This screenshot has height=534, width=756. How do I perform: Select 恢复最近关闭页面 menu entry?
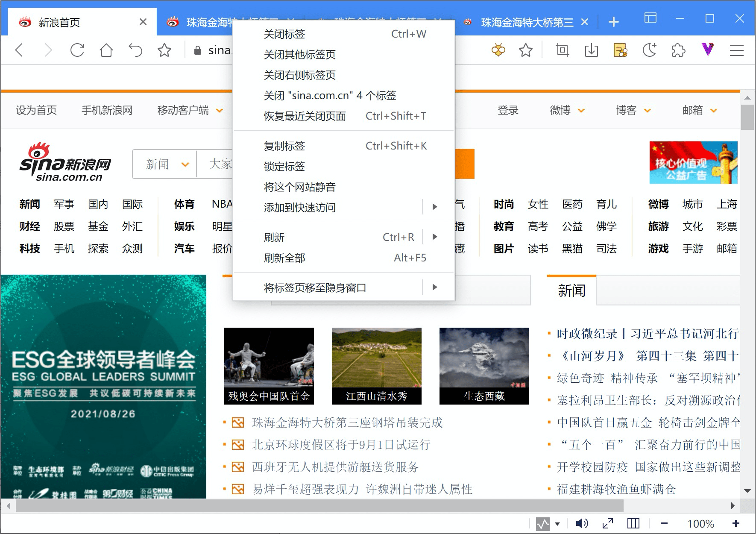click(344, 116)
